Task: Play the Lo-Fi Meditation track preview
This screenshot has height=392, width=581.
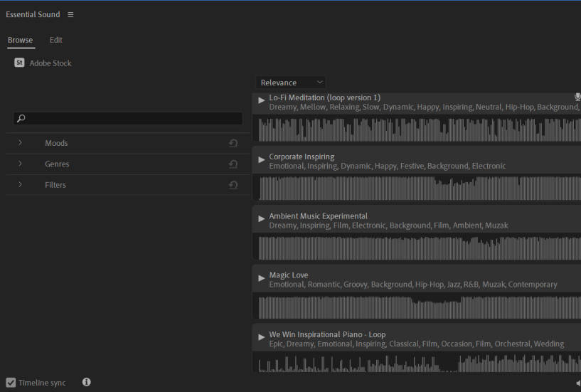Action: (262, 100)
